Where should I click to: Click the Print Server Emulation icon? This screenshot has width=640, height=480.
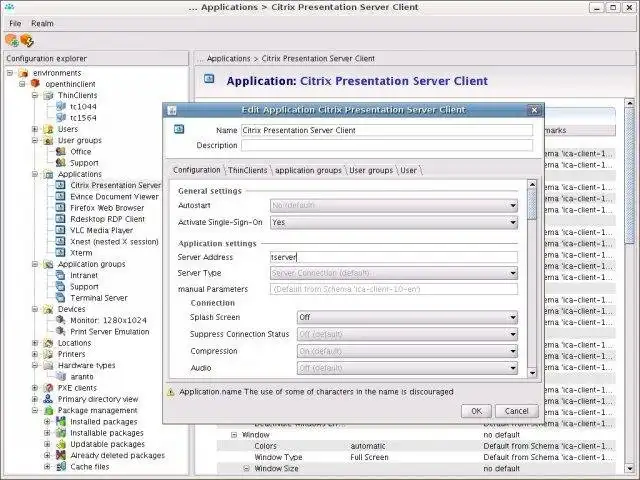click(x=61, y=331)
